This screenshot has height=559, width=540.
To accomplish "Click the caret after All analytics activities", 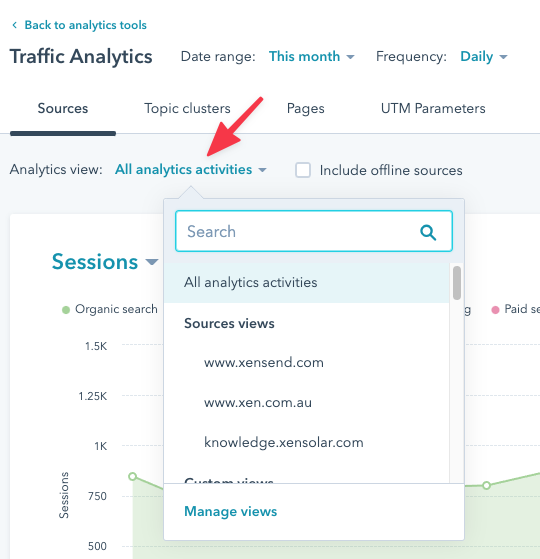I will (x=262, y=170).
